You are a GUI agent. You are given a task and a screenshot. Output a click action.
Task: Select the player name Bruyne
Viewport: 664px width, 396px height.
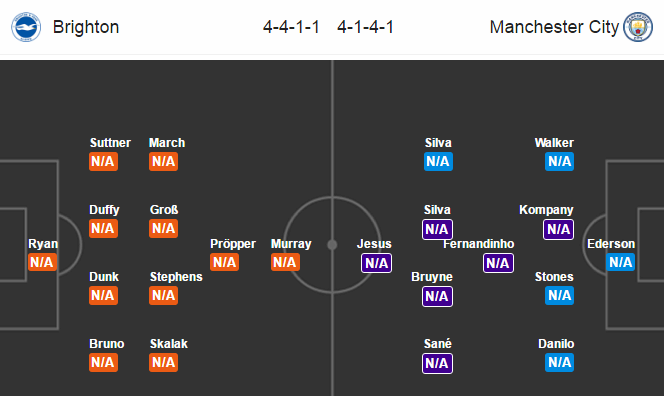tap(432, 277)
